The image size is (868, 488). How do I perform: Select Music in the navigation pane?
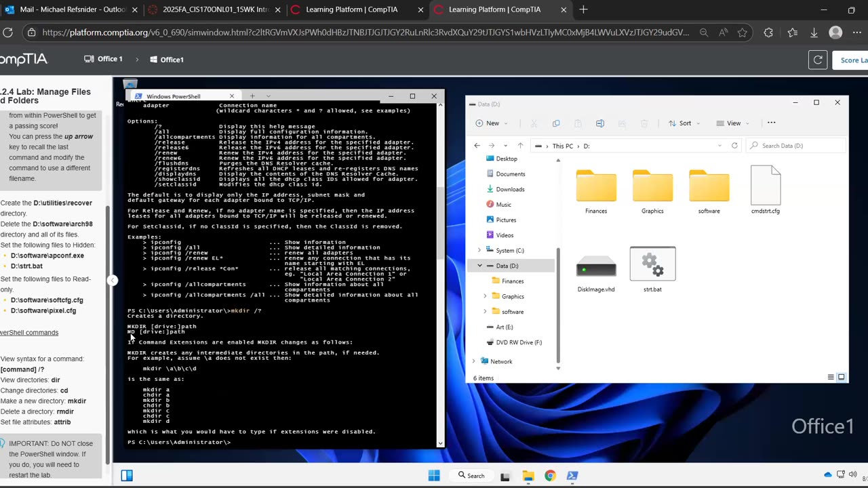tap(503, 205)
